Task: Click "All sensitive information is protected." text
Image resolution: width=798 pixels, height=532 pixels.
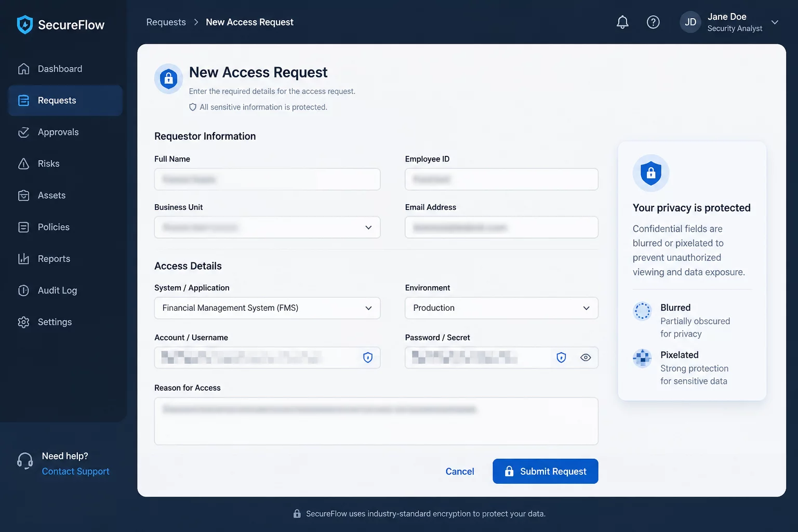Action: [263, 107]
